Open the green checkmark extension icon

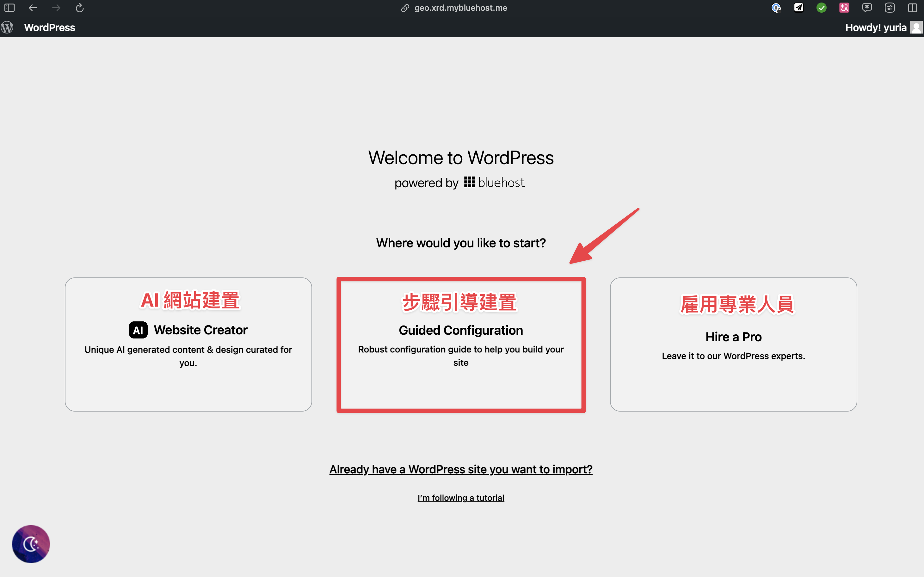pos(821,8)
